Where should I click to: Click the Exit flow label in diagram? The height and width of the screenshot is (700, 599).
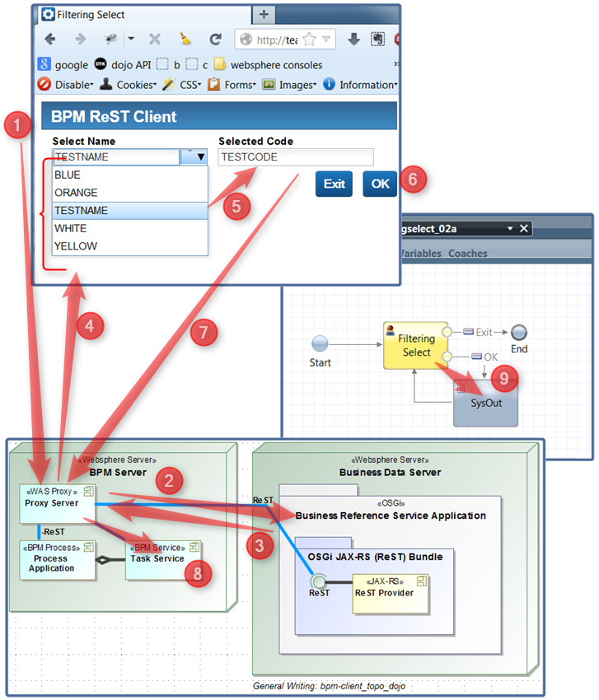[484, 332]
